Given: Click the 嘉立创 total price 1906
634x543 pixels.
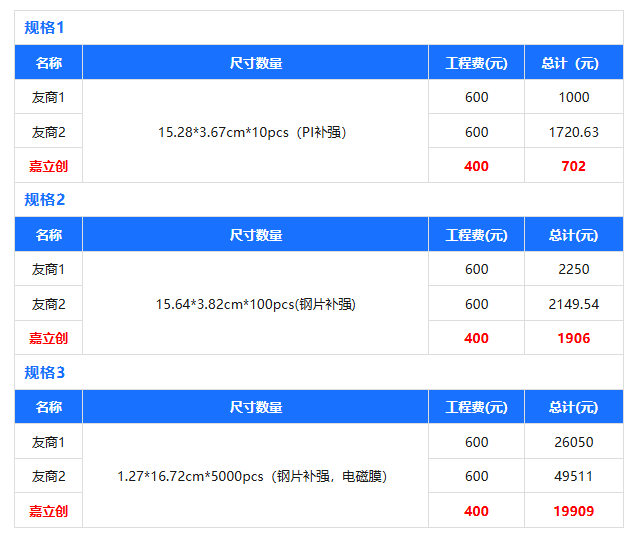Looking at the screenshot, I should point(573,338).
